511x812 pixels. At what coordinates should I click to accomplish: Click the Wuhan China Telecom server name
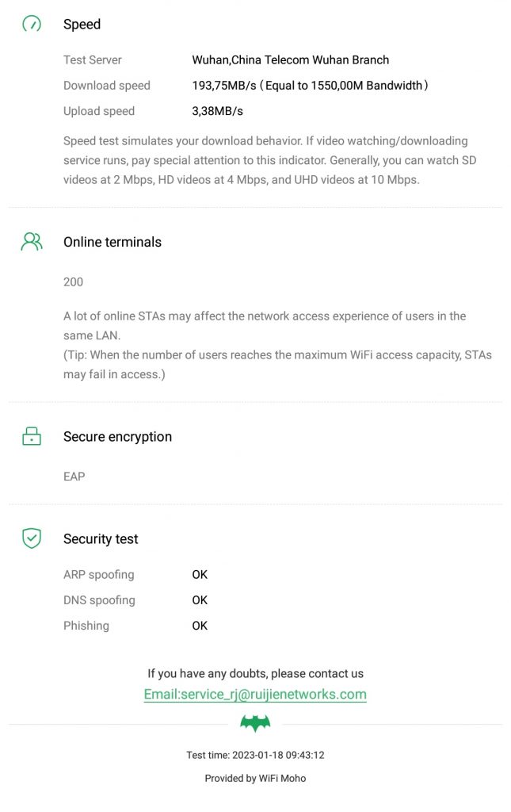(290, 59)
